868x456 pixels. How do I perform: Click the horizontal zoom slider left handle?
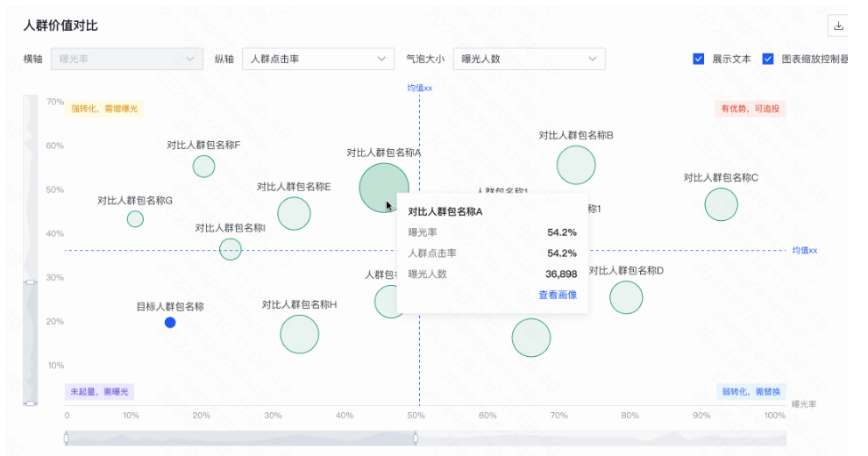coord(67,438)
